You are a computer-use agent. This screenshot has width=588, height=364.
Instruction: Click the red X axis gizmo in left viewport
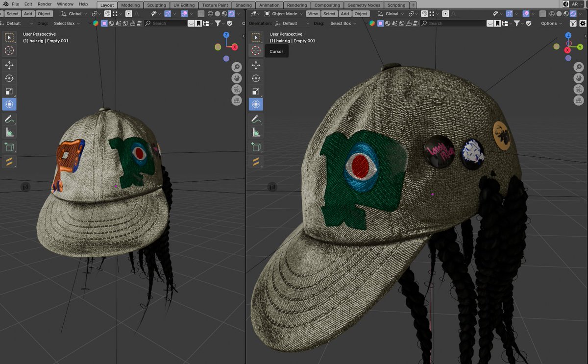tap(235, 47)
